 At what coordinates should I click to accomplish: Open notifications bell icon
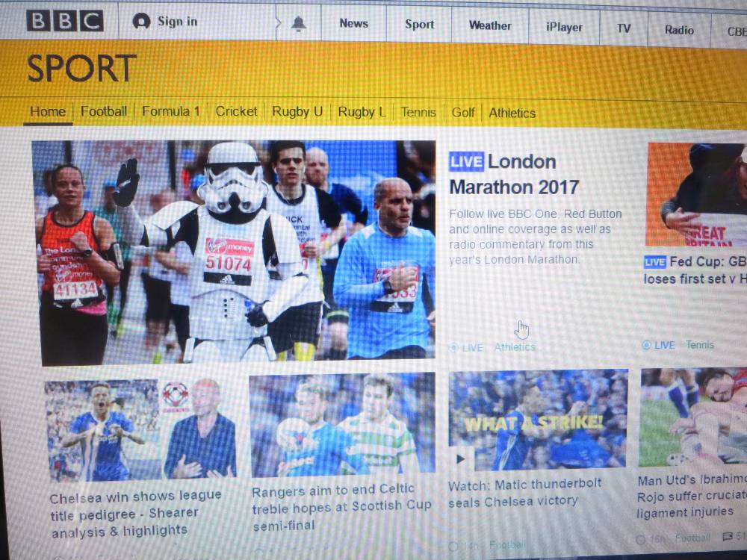(298, 24)
